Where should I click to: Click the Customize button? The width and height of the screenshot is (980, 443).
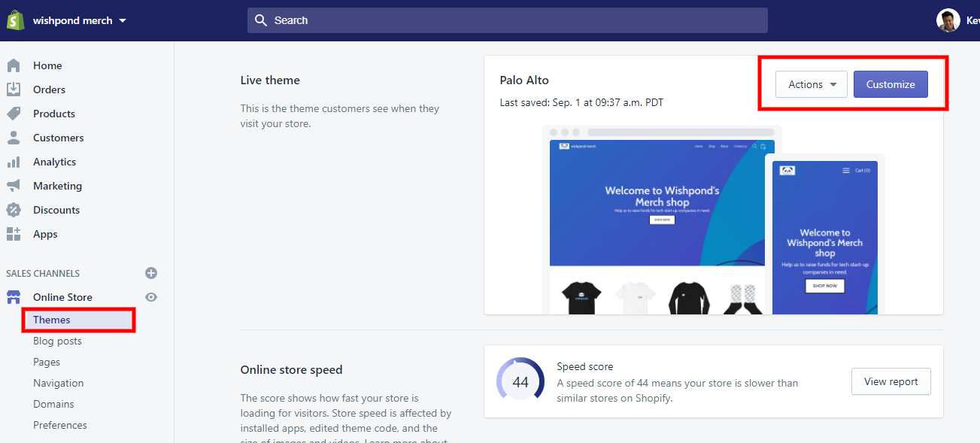(890, 84)
